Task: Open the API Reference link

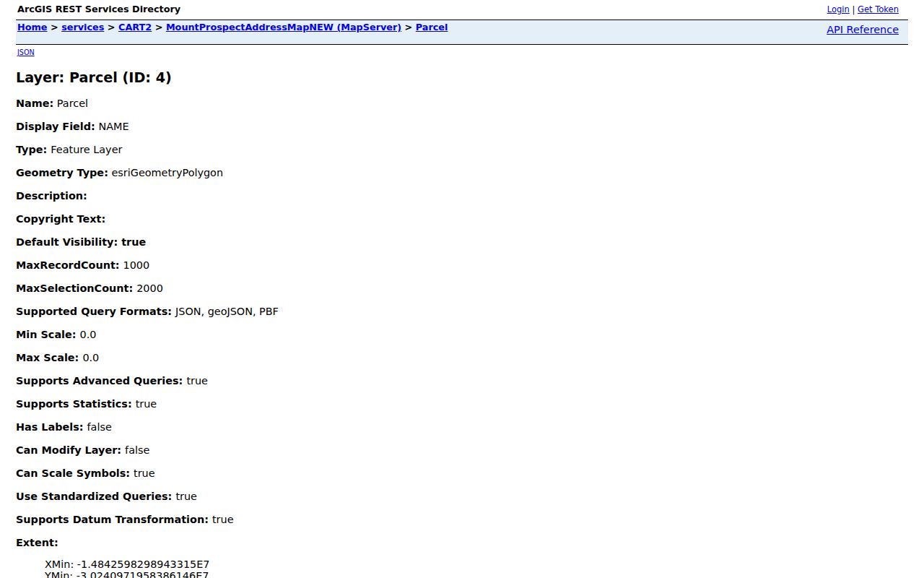Action: coord(863,30)
